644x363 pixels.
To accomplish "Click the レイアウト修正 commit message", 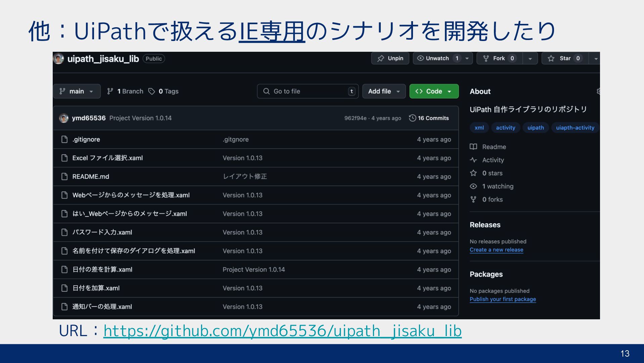I will coord(245,176).
